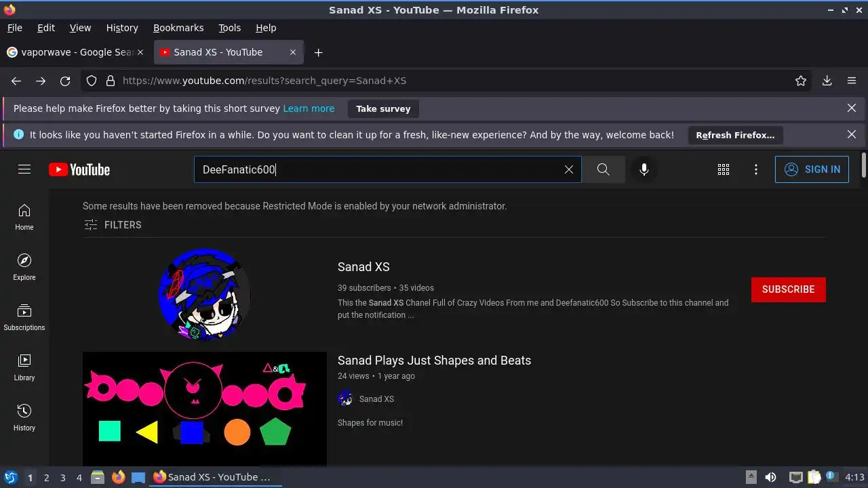Go back with the browser back arrow
This screenshot has width=868, height=488.
pyautogui.click(x=16, y=81)
